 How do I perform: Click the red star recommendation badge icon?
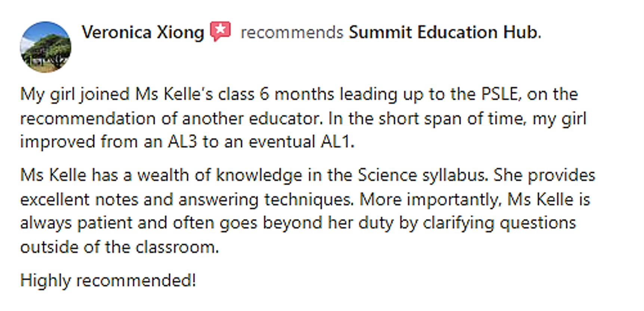(x=221, y=31)
